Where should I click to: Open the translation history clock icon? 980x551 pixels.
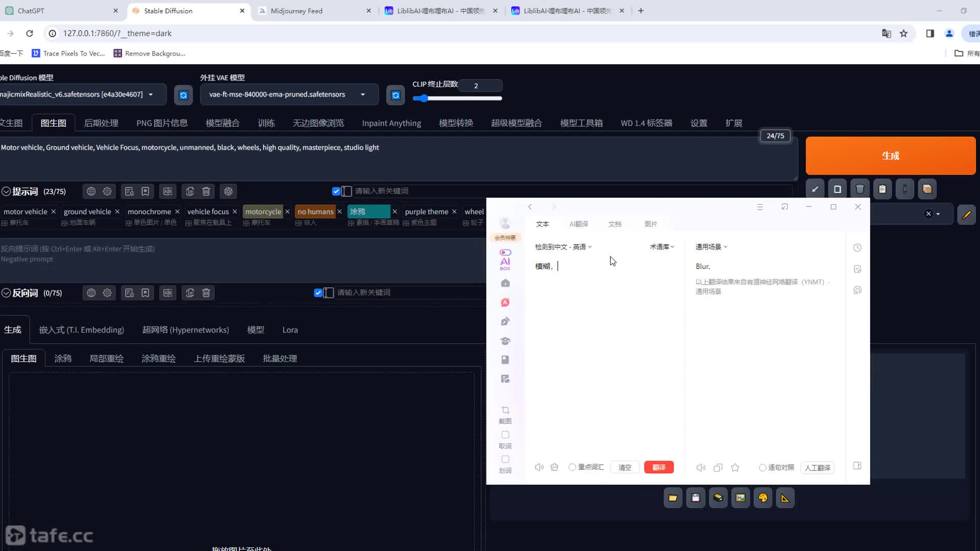(x=857, y=248)
